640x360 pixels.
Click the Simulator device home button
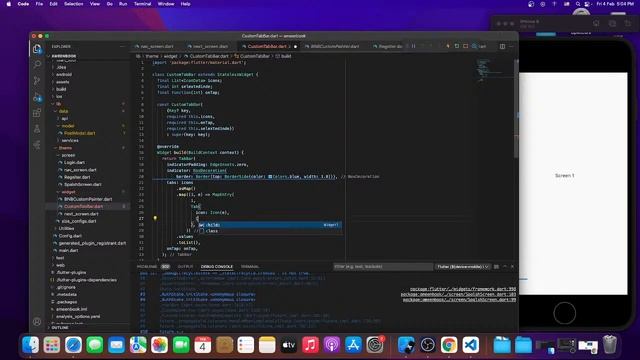(564, 313)
